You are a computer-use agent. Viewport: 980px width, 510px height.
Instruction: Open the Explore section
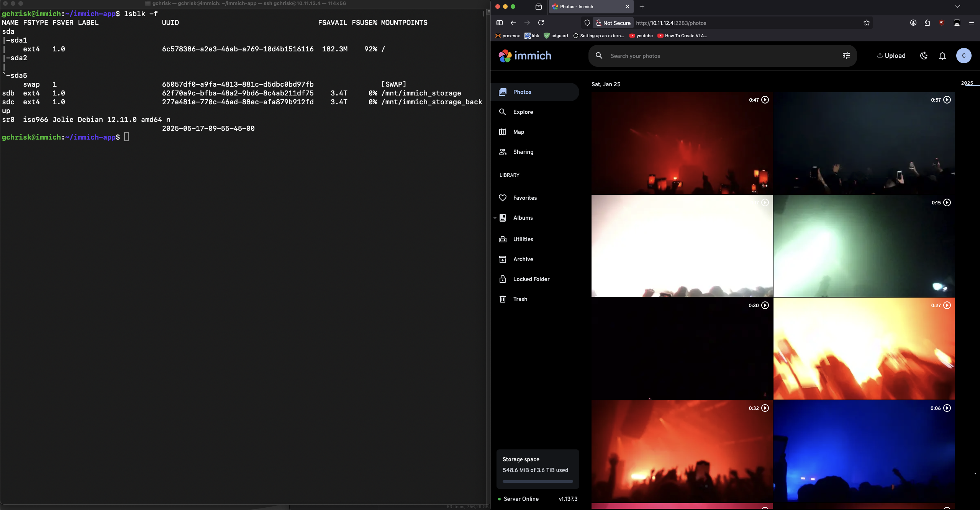click(523, 112)
